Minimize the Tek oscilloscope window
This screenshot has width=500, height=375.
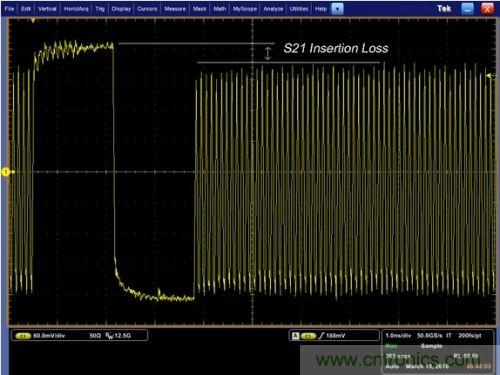467,9
